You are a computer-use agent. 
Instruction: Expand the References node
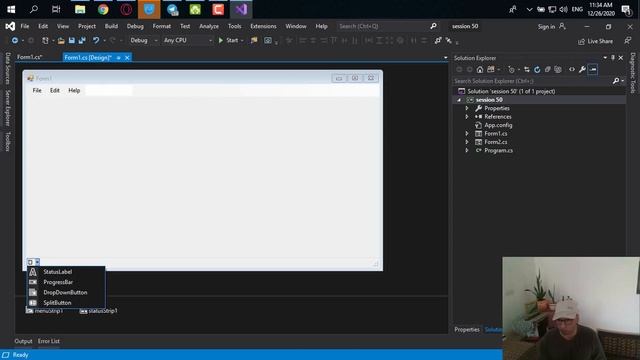tap(467, 117)
